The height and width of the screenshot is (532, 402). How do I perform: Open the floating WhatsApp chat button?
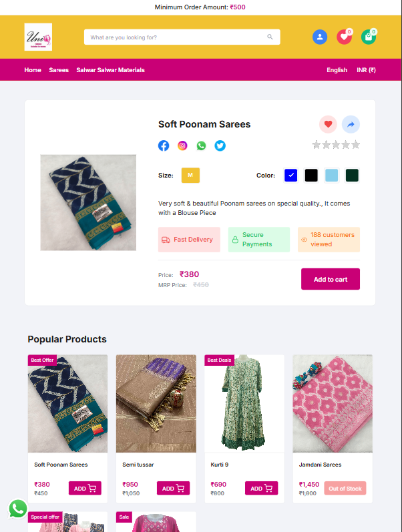click(18, 509)
